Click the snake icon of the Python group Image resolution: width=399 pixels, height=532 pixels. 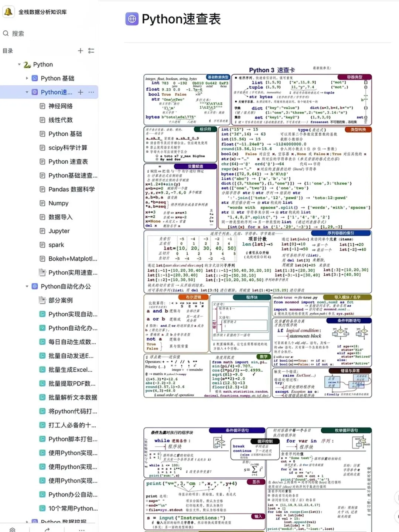click(x=27, y=65)
